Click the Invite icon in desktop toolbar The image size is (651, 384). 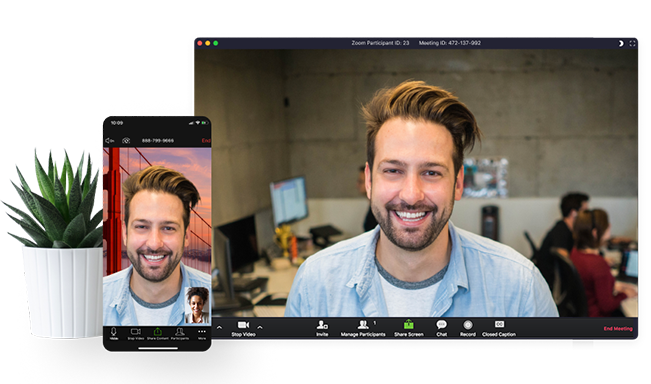click(x=322, y=328)
